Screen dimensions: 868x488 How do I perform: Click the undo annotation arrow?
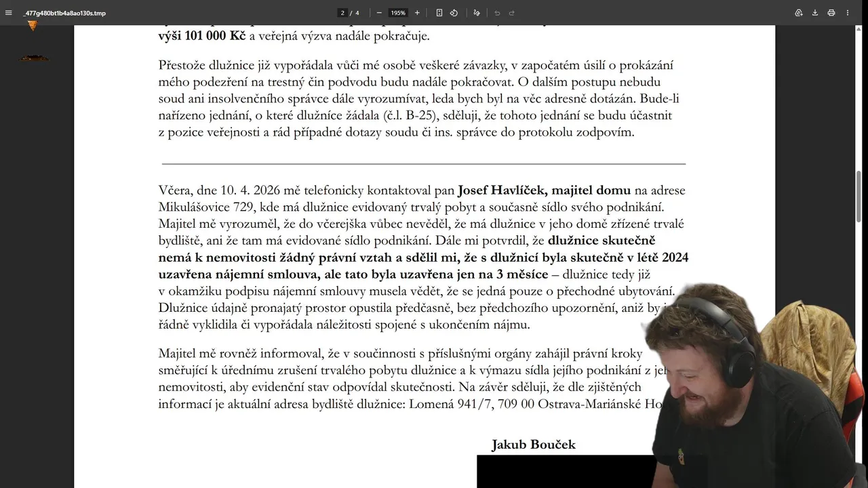click(x=497, y=13)
